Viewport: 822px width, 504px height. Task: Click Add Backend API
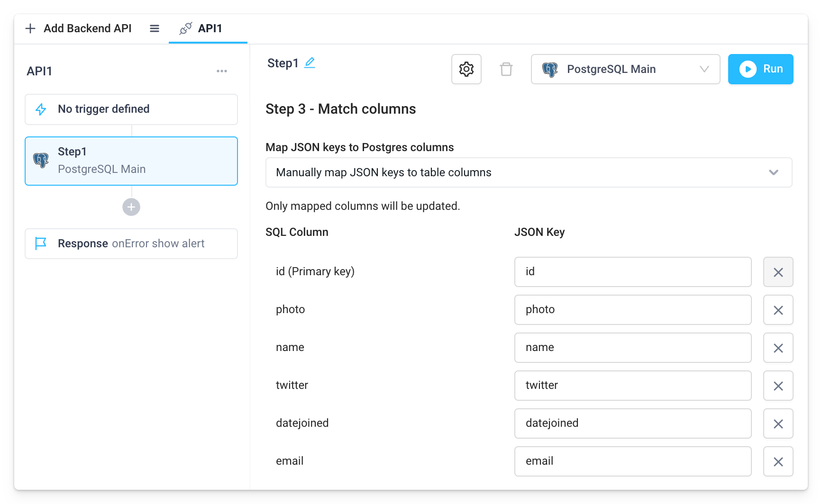(x=79, y=28)
